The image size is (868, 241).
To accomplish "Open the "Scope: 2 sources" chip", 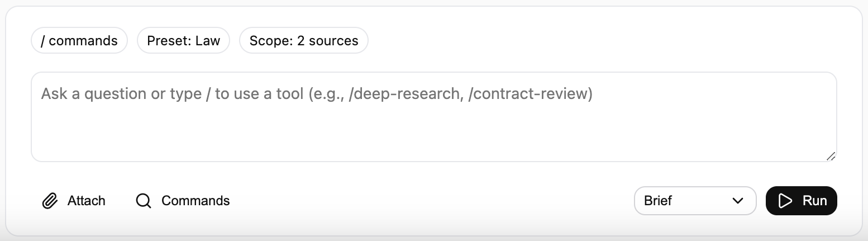I will point(303,41).
